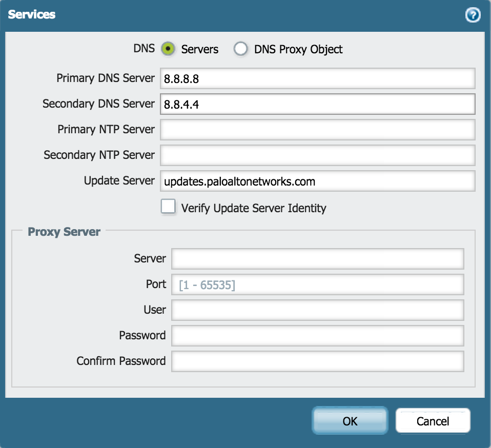Click the Primary DNS Server field
The image size is (491, 448).
point(317,78)
